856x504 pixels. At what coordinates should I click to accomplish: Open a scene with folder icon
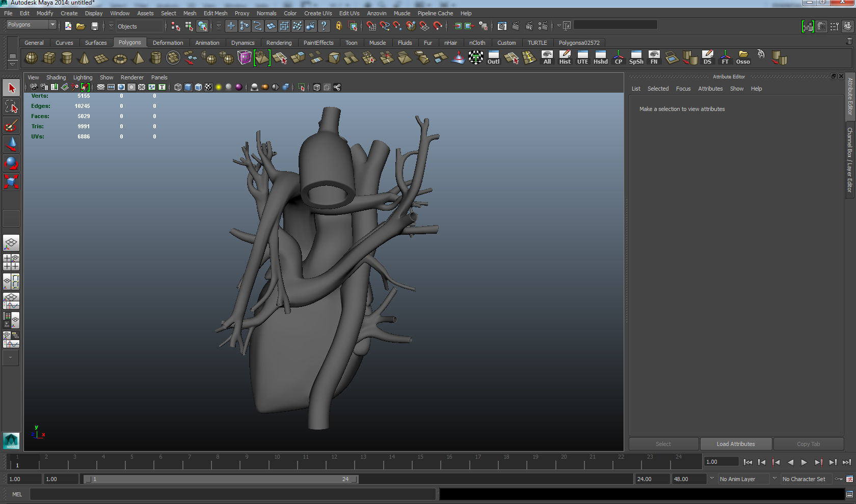pyautogui.click(x=81, y=26)
